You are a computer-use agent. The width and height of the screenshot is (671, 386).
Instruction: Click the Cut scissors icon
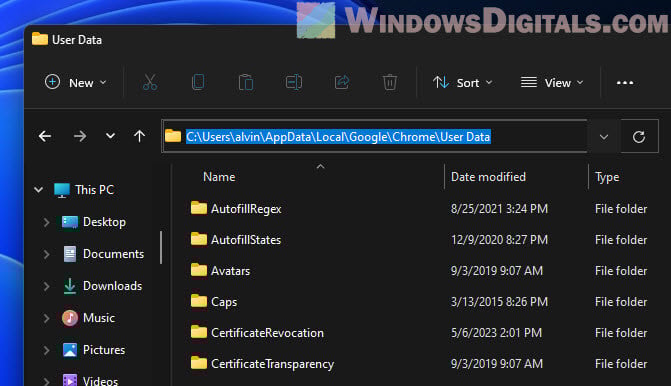(150, 82)
